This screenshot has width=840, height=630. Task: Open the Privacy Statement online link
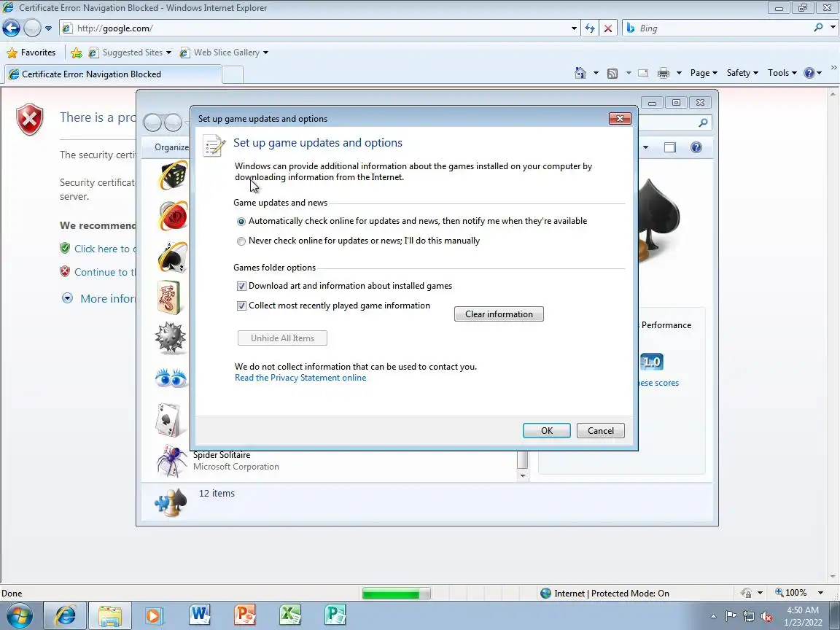tap(300, 378)
